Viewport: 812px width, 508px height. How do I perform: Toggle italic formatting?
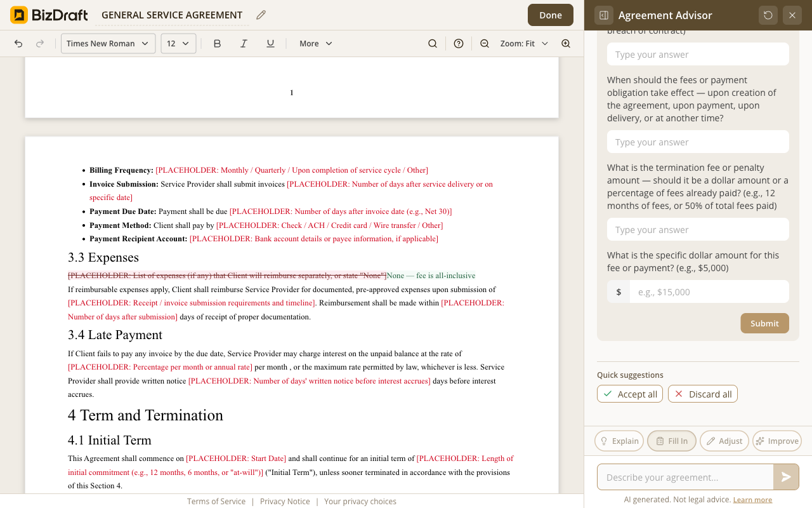244,43
